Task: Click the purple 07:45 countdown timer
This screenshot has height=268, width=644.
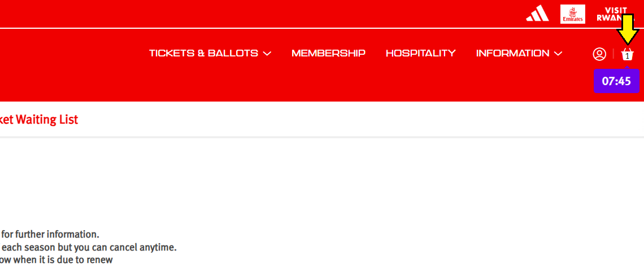Action: 616,81
